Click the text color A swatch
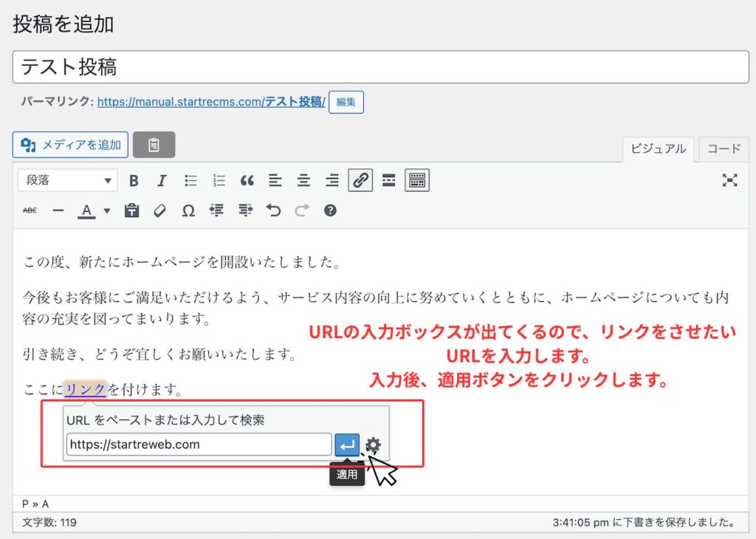Screen dimensions: 756x539 [x=86, y=210]
